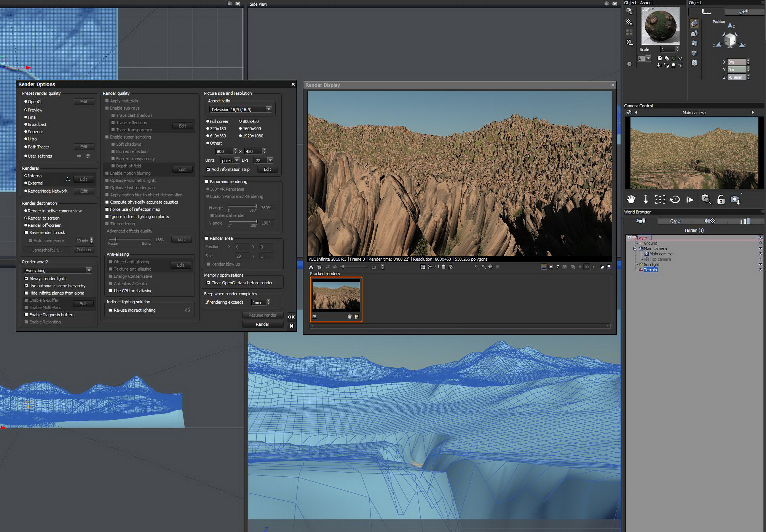Click the rotate camera icon

click(x=675, y=199)
